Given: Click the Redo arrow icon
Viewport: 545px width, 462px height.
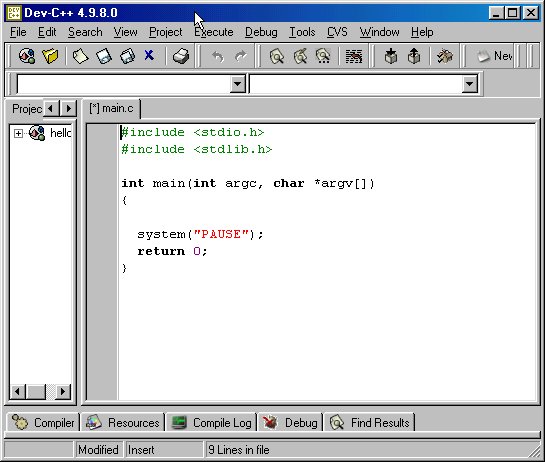Looking at the screenshot, I should (x=241, y=56).
